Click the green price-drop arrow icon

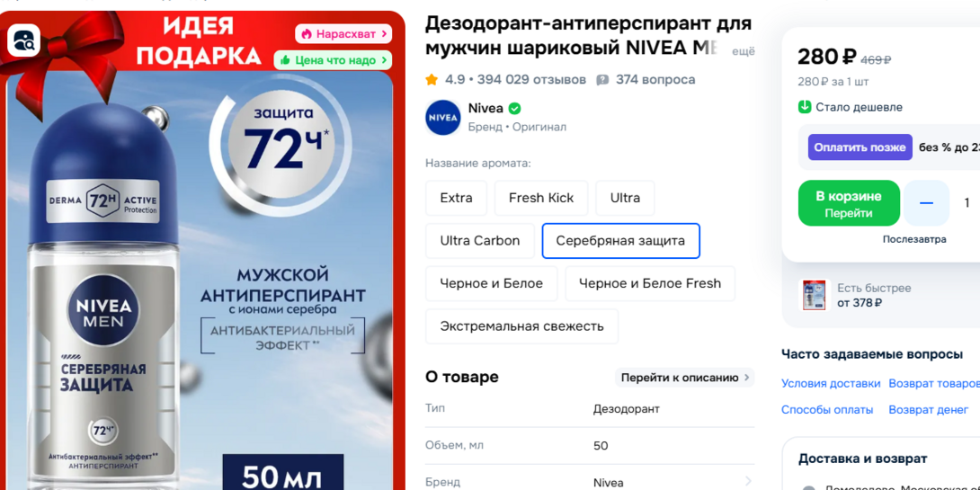tap(805, 107)
